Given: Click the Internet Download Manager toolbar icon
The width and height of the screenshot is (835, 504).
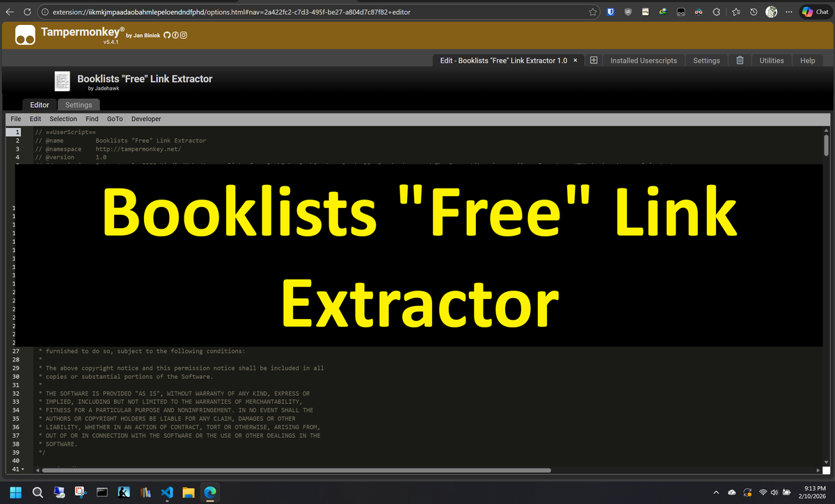Looking at the screenshot, I should click(662, 12).
